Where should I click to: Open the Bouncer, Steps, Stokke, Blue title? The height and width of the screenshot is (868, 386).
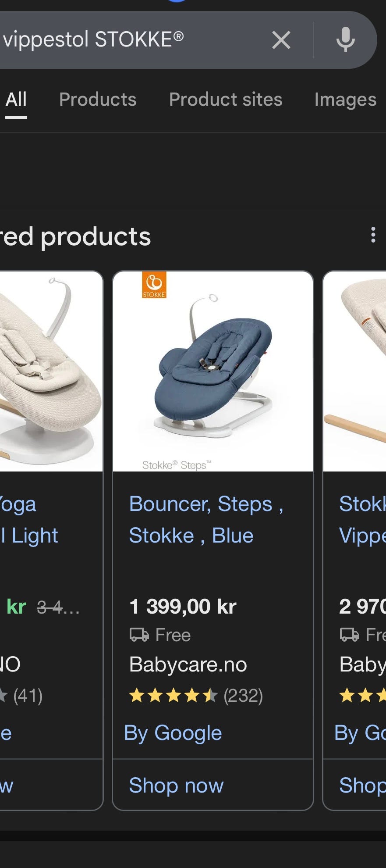206,520
